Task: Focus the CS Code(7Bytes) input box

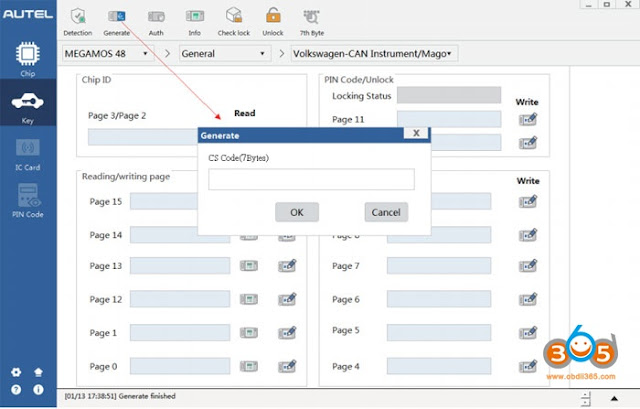Action: tap(311, 179)
